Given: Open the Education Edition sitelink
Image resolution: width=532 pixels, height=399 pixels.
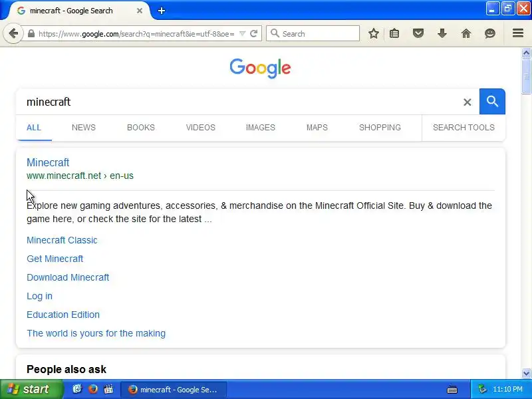Looking at the screenshot, I should click(x=63, y=315).
